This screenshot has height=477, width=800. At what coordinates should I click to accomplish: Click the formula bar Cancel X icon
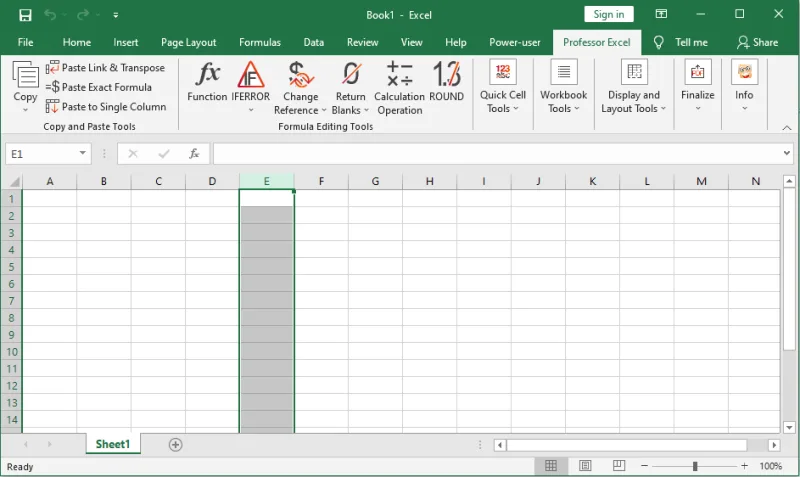[133, 154]
